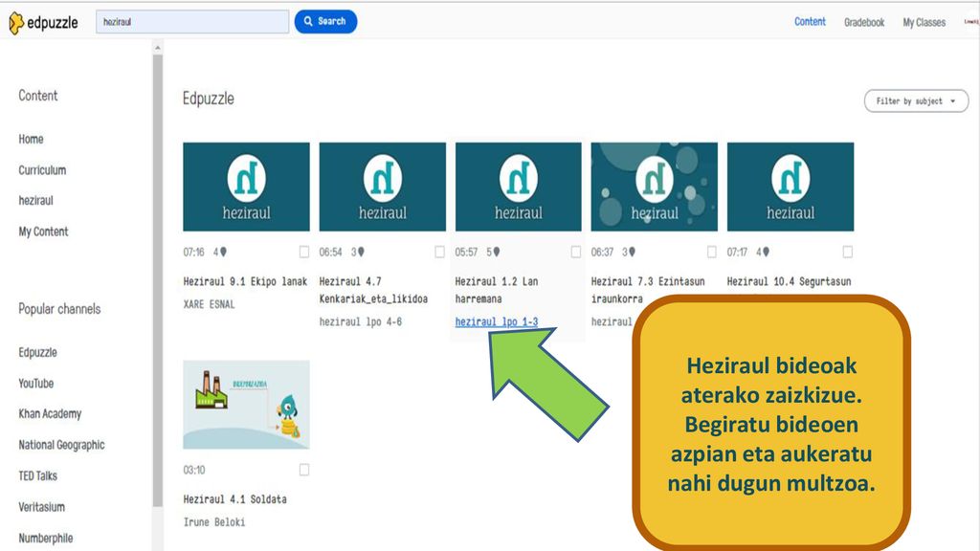Click the 06:54 duration text
The image size is (980, 551).
coord(330,253)
